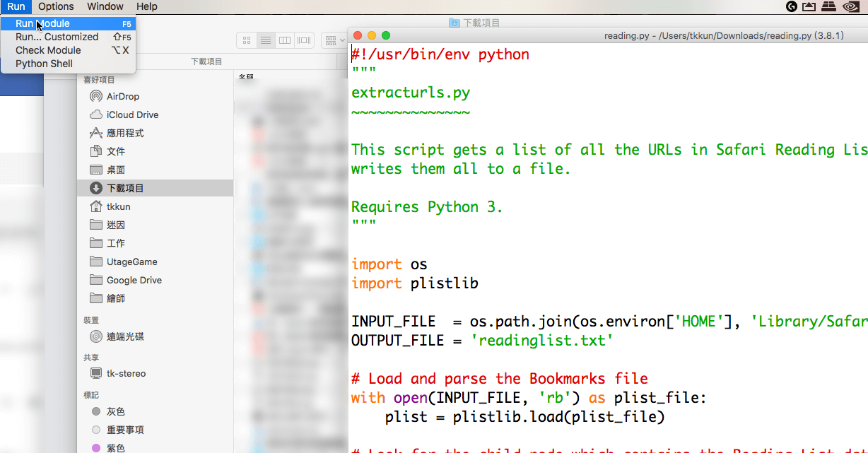Click the INPUT_FILE assignment line
The image size is (868, 453).
coord(609,322)
